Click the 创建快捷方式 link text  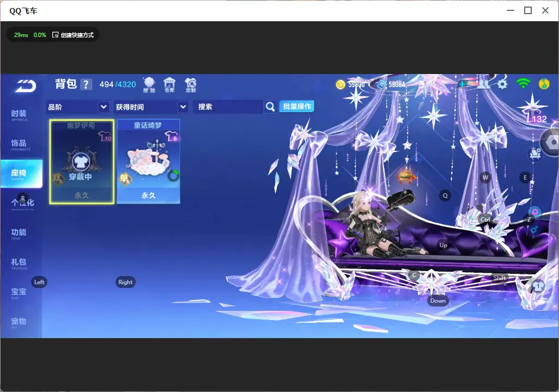click(77, 35)
